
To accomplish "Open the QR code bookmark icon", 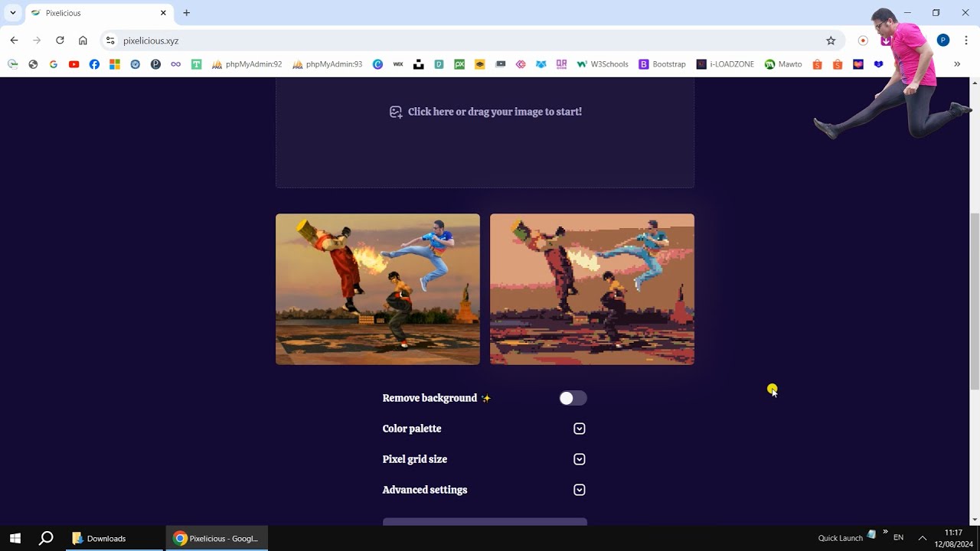I will coord(561,64).
